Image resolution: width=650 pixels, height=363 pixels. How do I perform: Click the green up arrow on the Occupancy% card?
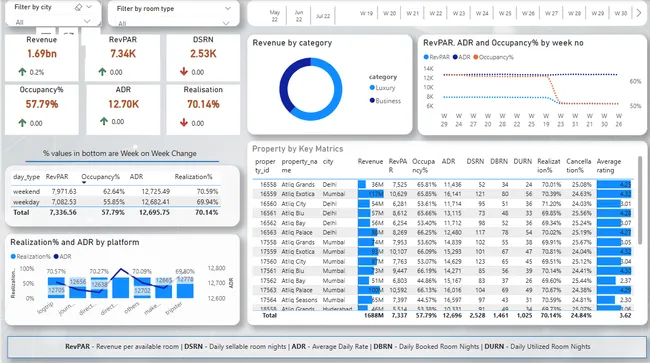(22, 123)
